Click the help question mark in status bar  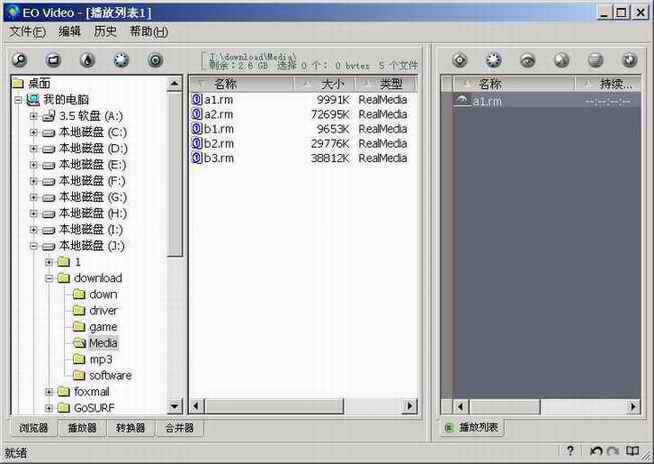(x=570, y=451)
